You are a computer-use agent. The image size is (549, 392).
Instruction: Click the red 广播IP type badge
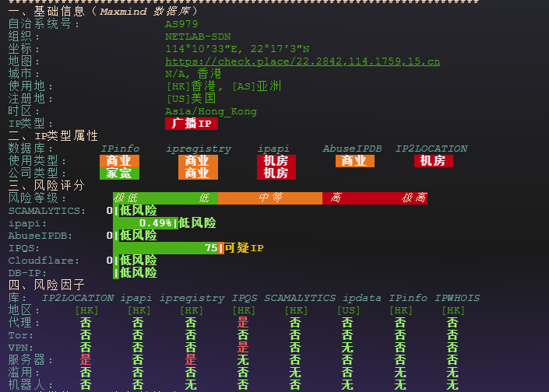point(191,124)
